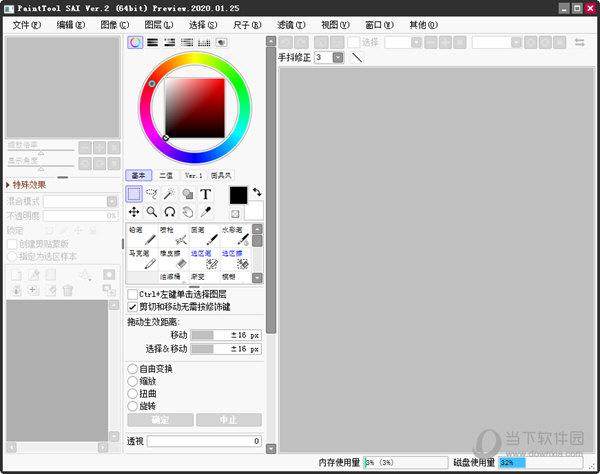Choose the 渐变 gradient tool
600x474 pixels.
point(204,277)
